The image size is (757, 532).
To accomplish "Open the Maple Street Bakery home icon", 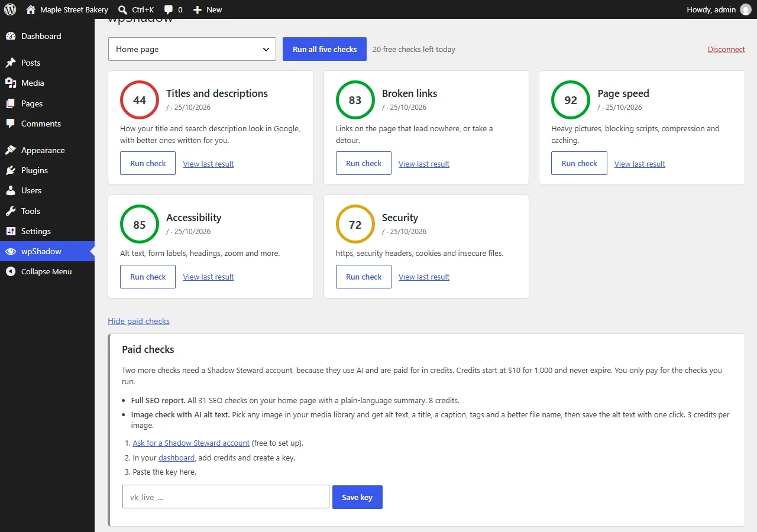I will click(31, 9).
